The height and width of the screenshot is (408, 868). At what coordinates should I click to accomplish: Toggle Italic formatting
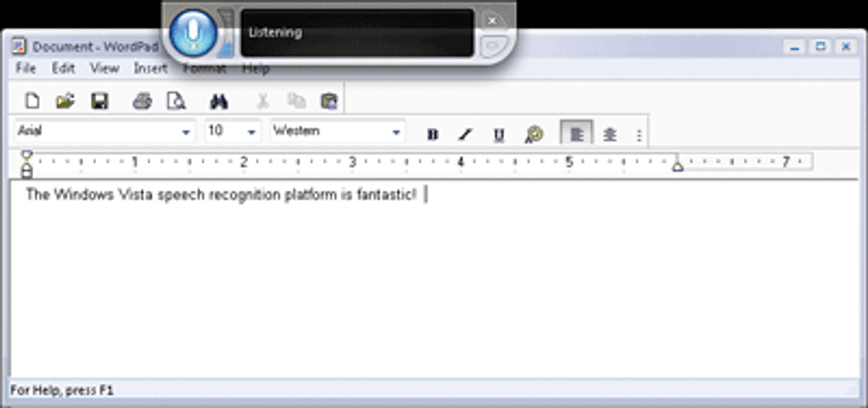coord(465,135)
